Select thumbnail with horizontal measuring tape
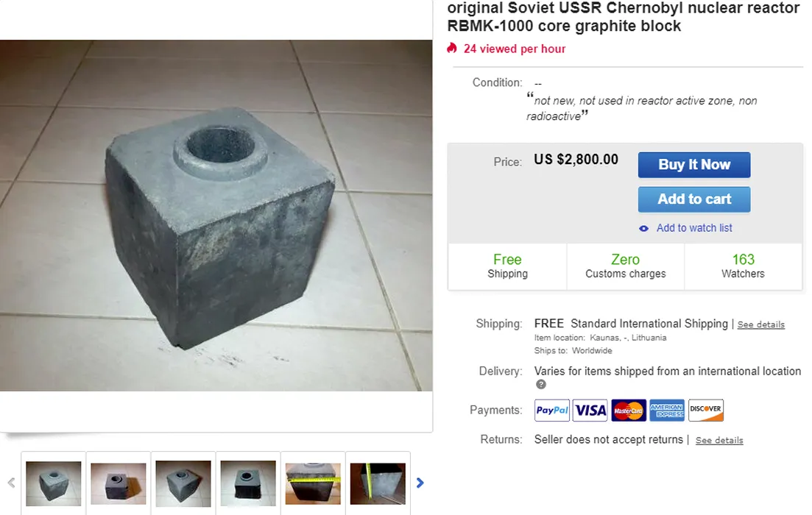The width and height of the screenshot is (812, 515). (313, 483)
